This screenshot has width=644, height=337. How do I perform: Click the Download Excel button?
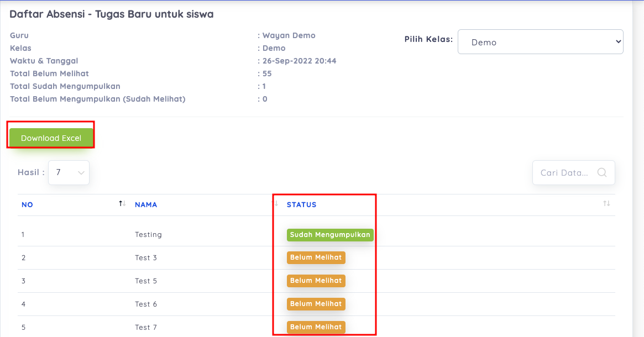pyautogui.click(x=51, y=138)
